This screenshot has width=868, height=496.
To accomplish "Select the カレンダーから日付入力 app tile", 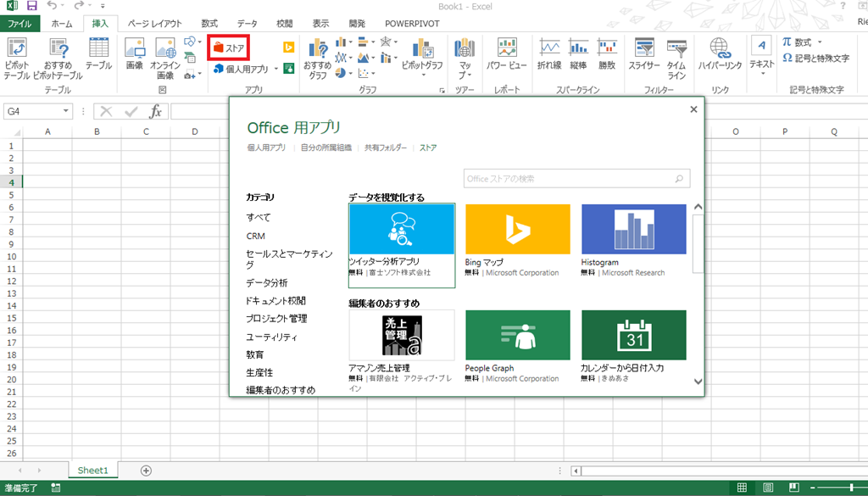I will click(x=633, y=347).
